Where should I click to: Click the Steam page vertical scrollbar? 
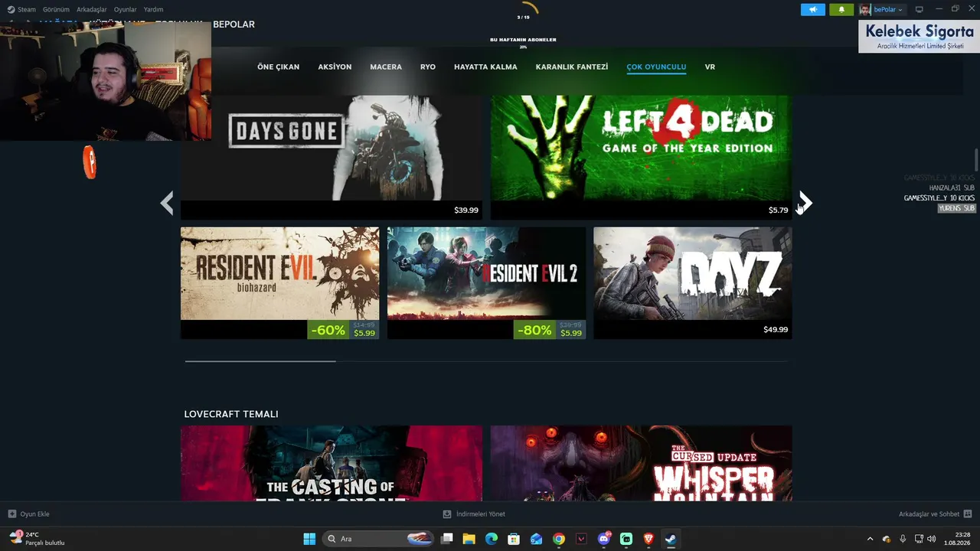(976, 161)
